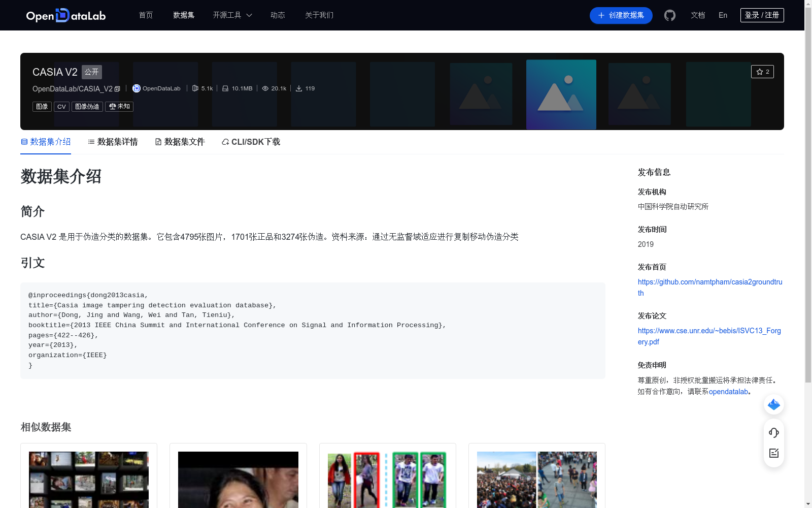Open the github casia2groundtruth homepage link
This screenshot has height=508, width=812.
[x=710, y=288]
